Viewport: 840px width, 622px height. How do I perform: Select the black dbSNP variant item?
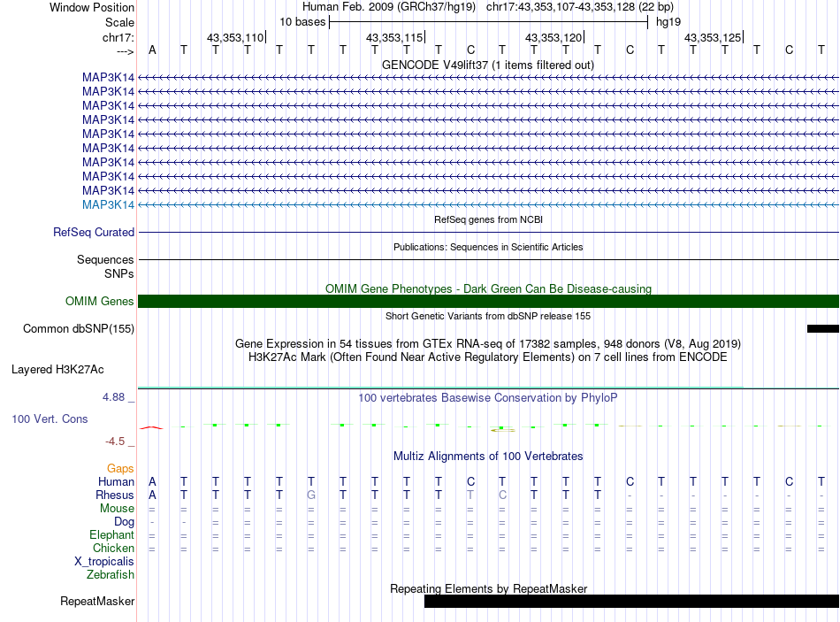[823, 328]
